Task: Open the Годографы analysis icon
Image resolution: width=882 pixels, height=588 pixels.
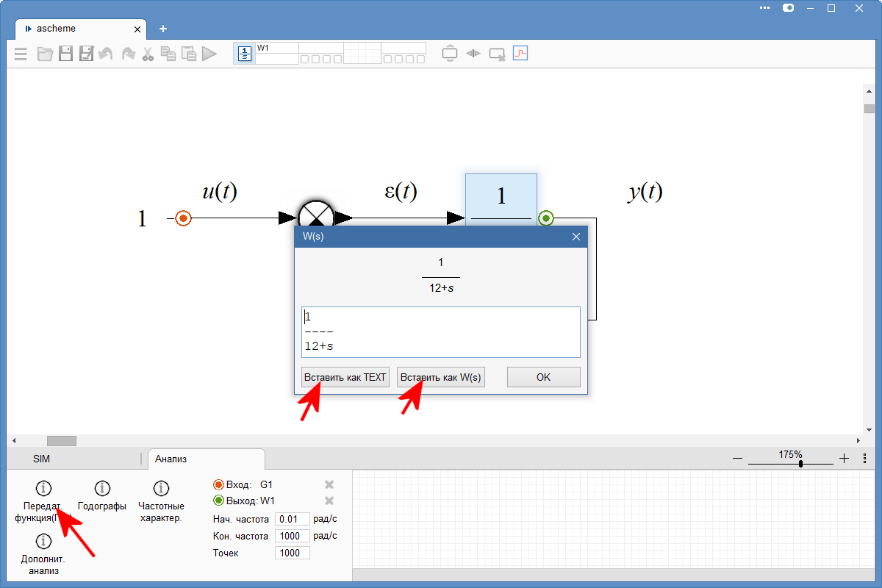Action: [102, 489]
